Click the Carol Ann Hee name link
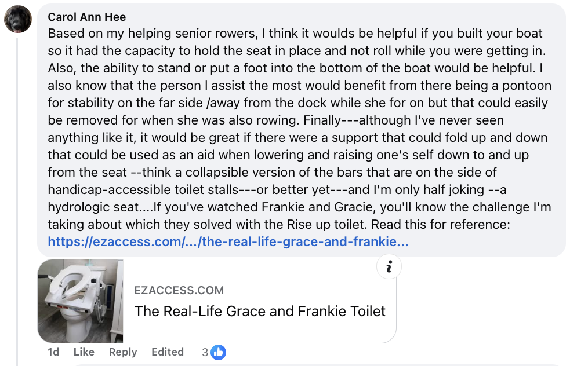 coord(86,17)
